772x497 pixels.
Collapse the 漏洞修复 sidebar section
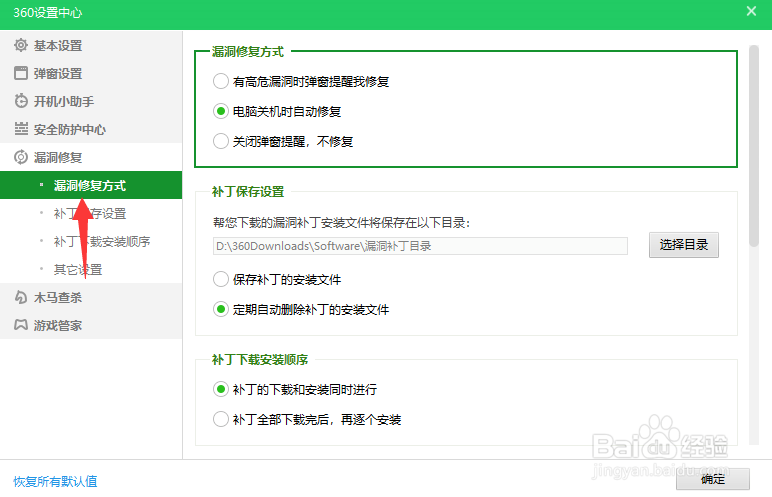click(x=91, y=157)
